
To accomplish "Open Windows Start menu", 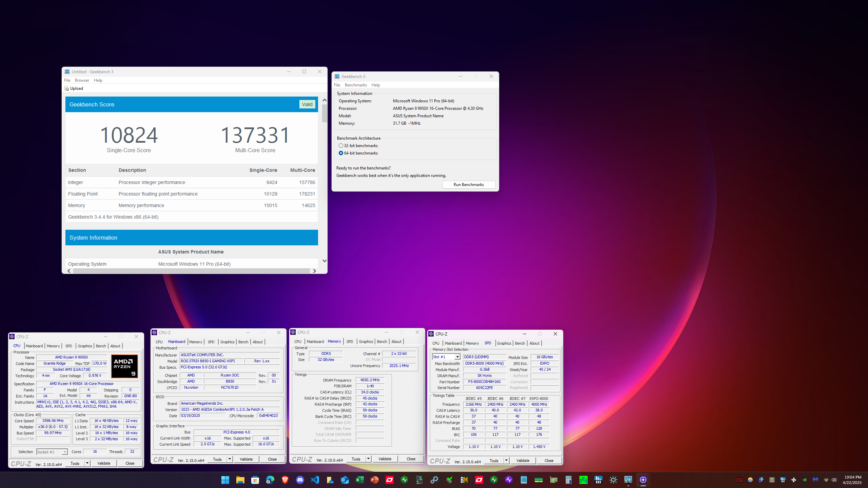I will coord(225,480).
